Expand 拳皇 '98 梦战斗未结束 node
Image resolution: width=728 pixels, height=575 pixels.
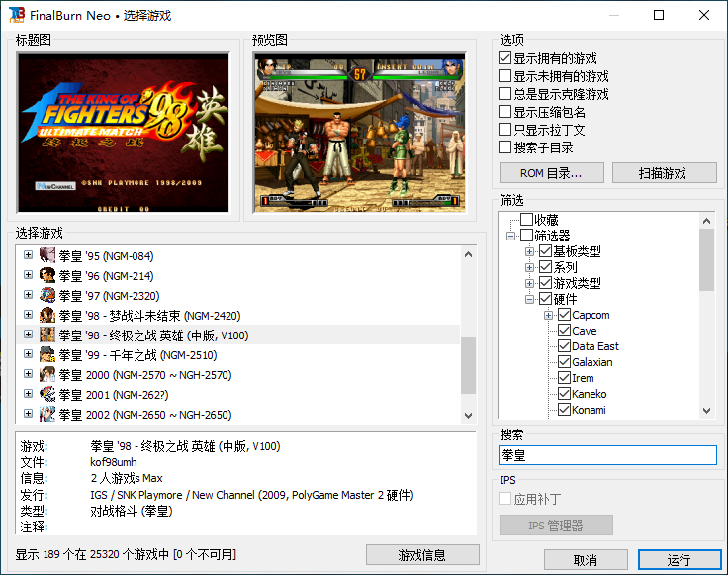(29, 315)
